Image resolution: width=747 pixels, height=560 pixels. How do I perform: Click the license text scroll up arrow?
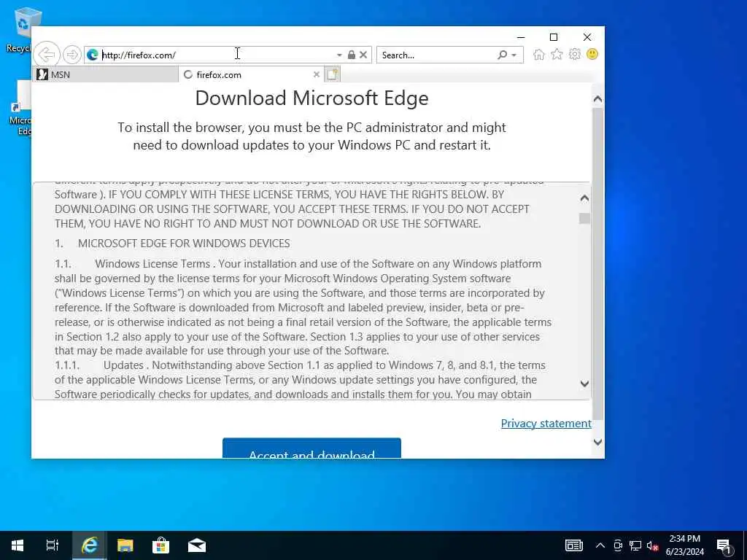click(584, 198)
